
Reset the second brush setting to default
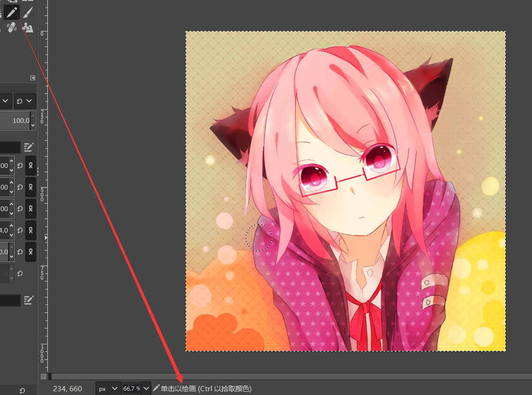click(x=20, y=187)
